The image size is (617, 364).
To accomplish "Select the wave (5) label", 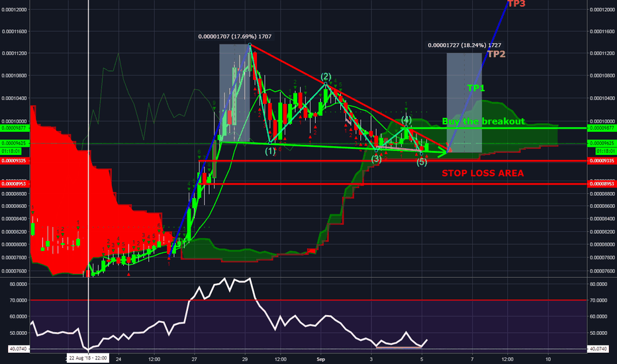I will pyautogui.click(x=422, y=161).
